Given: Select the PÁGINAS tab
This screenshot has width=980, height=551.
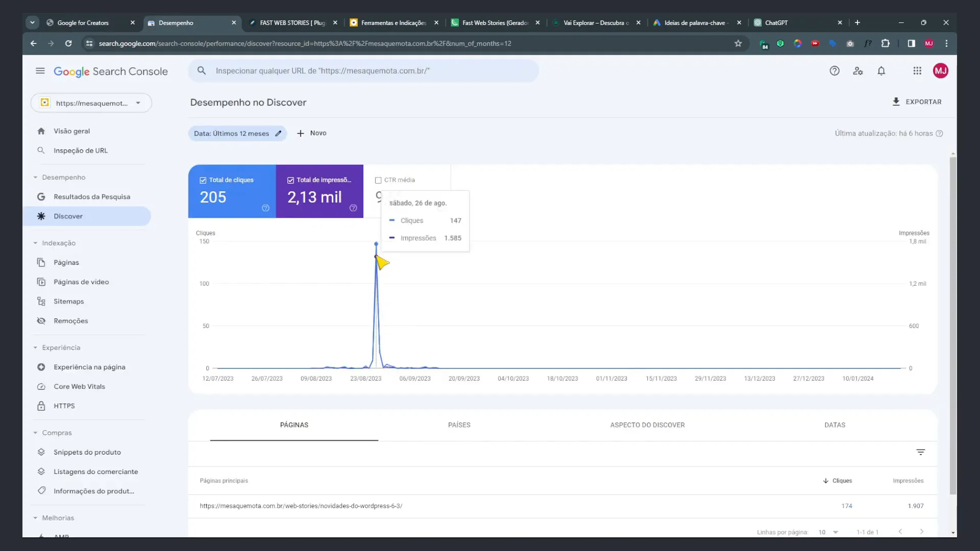Looking at the screenshot, I should click(x=294, y=424).
